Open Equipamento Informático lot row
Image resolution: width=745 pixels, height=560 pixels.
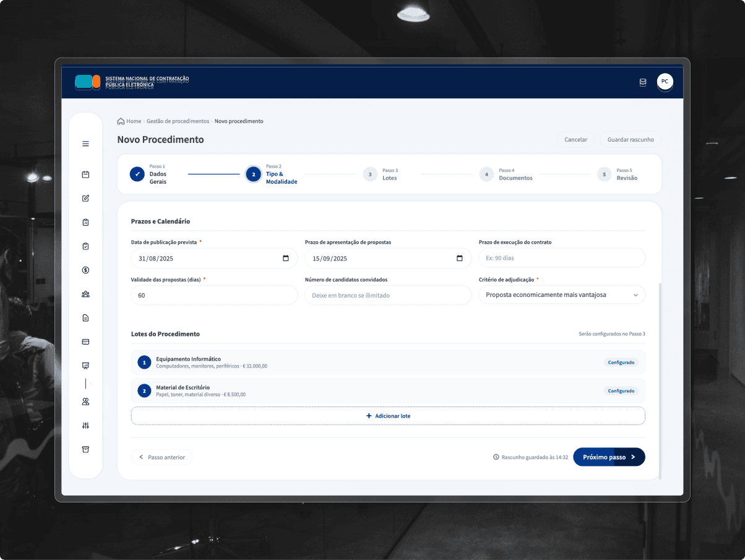coord(388,362)
